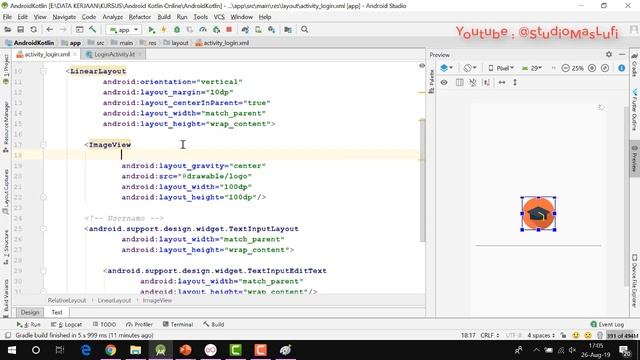The height and width of the screenshot is (360, 640).
Task: Open the Project Structure icon
Action: [x=288, y=29]
